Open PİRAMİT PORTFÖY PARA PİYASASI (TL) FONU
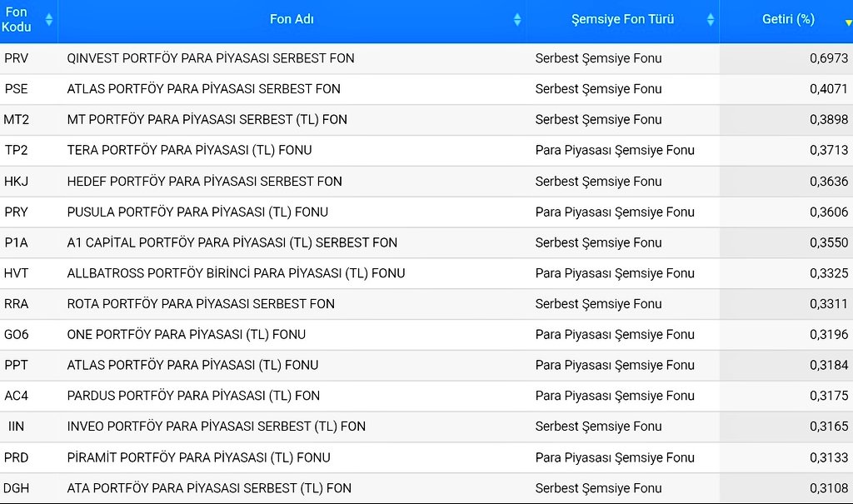The image size is (853, 504). [198, 457]
